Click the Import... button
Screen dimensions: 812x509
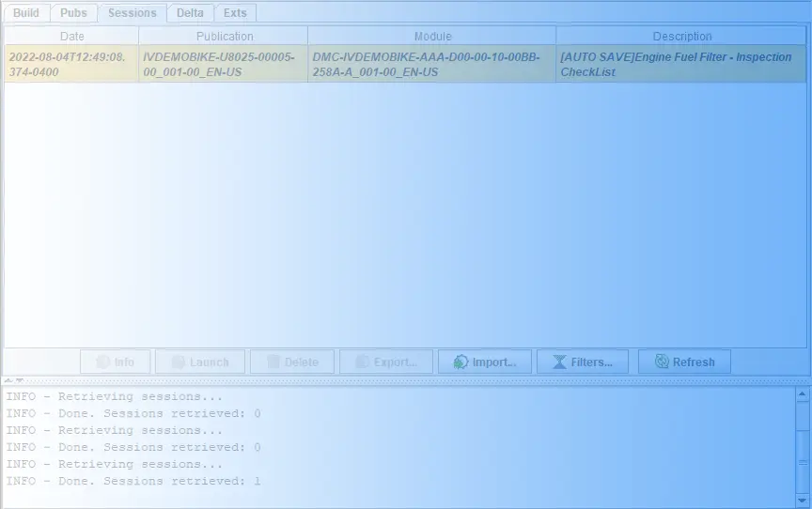pos(485,362)
